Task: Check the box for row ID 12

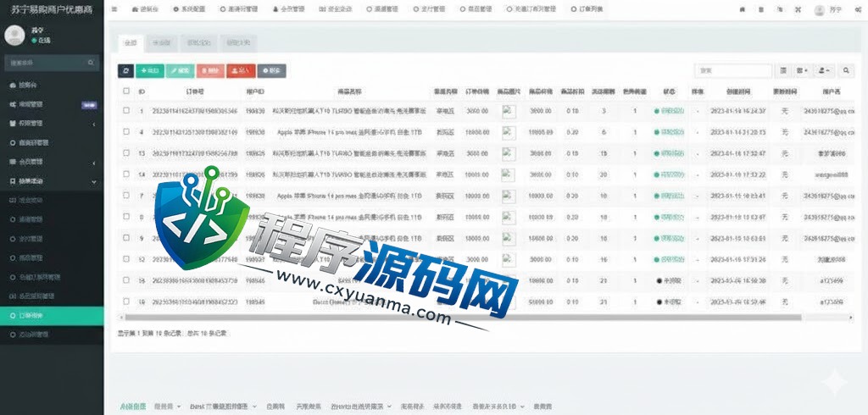Action: [x=126, y=259]
